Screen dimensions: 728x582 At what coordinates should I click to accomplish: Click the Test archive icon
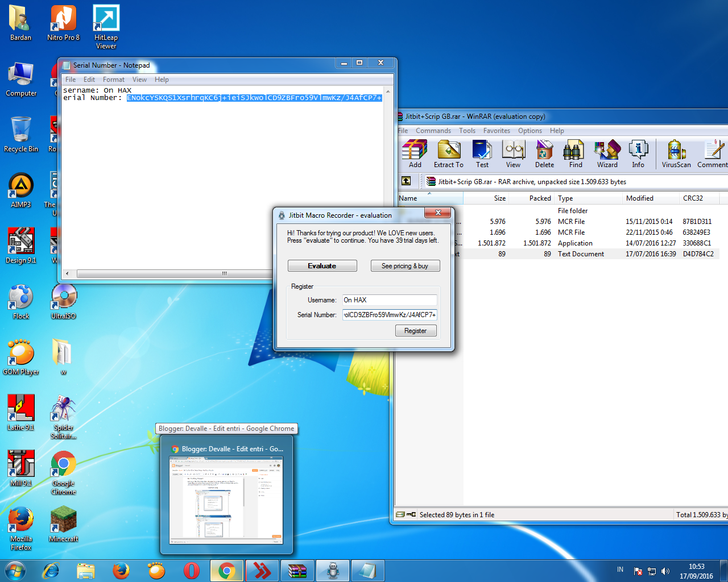pos(482,153)
